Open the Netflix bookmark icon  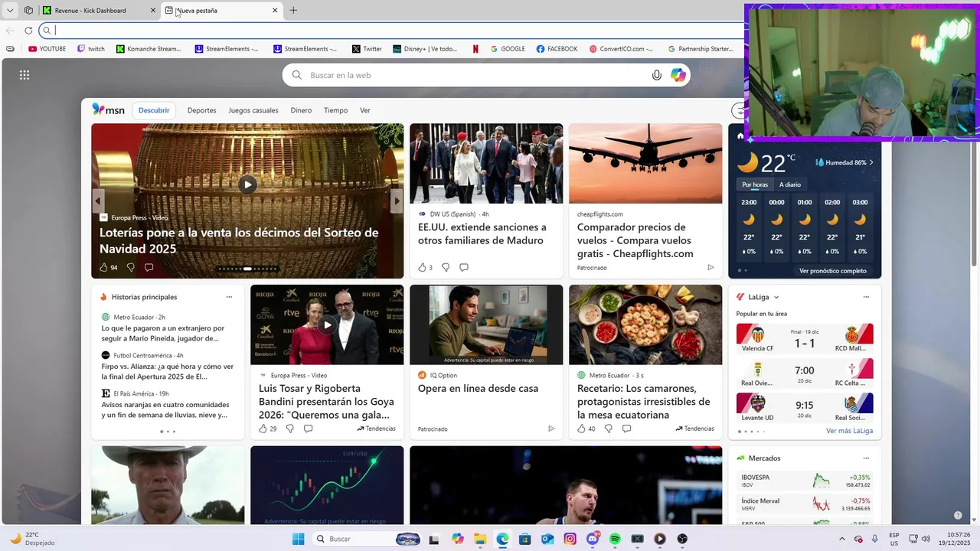(475, 49)
